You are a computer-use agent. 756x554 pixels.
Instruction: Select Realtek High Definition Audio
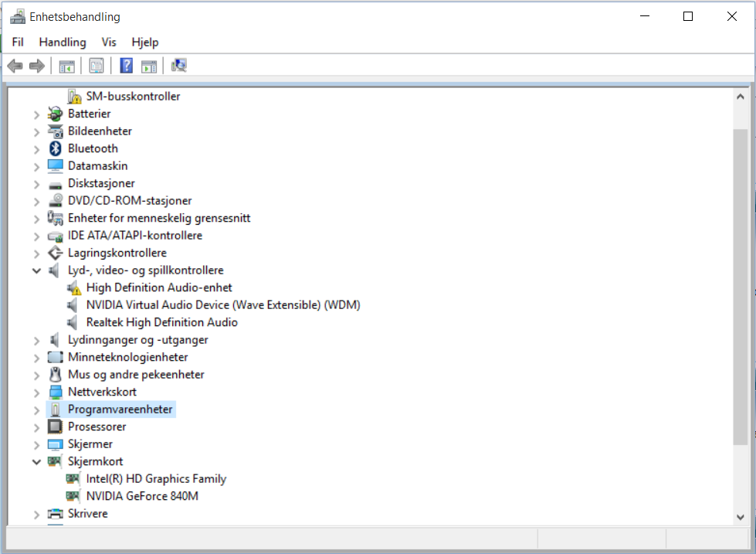[x=162, y=322]
